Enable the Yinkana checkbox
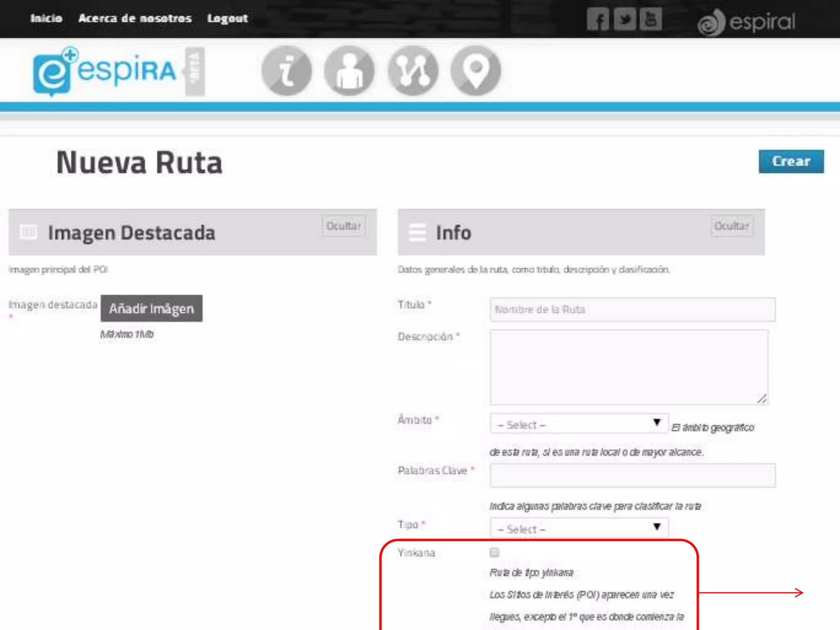 [x=495, y=552]
